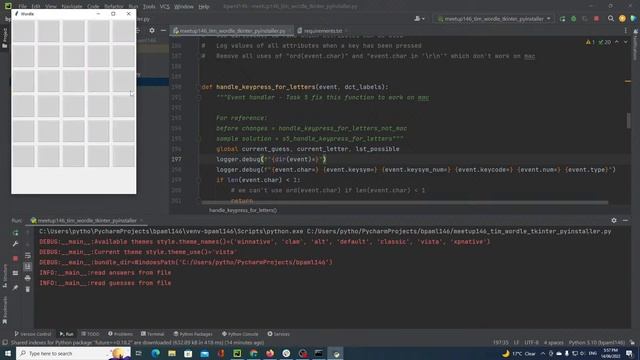Select the Run panel configuration tab
640x360 pixels.
click(87, 220)
